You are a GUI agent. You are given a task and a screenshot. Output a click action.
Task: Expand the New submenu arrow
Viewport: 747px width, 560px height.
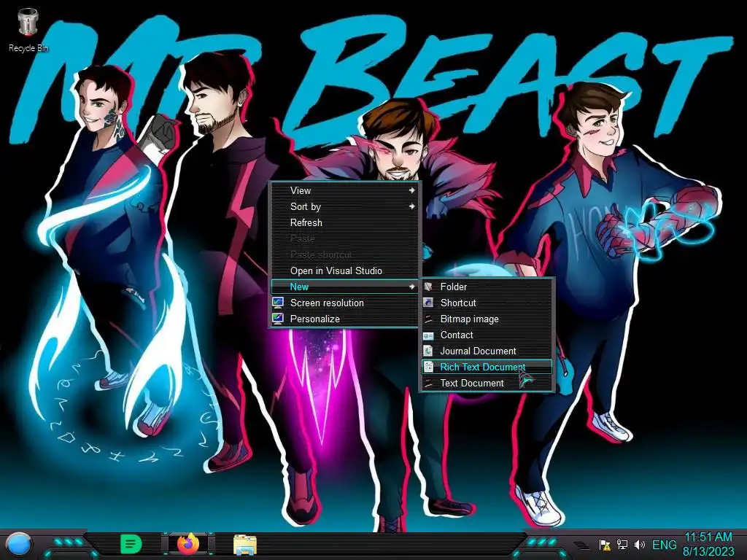coord(411,287)
